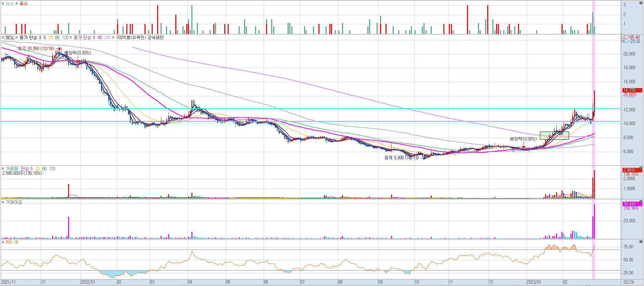Viewport: 644px width, 286px height.
Task: Click the 20,000 price axis label
Action: (629, 54)
